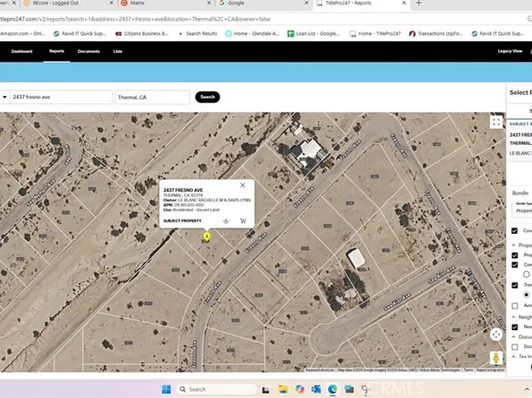Collapse the Documents section in sidebar
This screenshot has width=532, height=398.
point(513,337)
